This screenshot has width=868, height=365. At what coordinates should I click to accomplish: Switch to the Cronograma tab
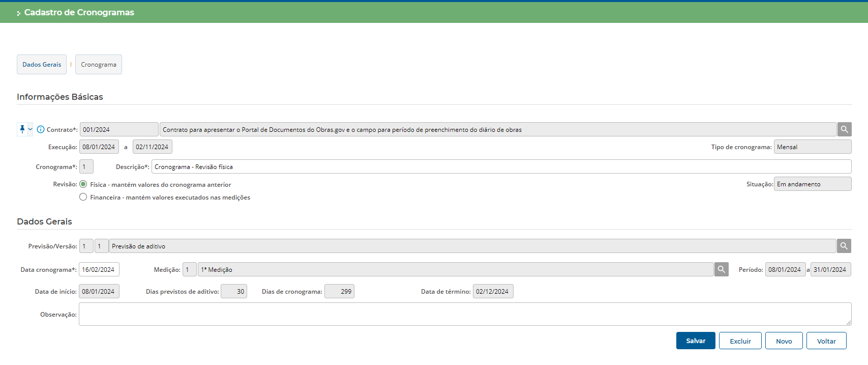(x=99, y=65)
